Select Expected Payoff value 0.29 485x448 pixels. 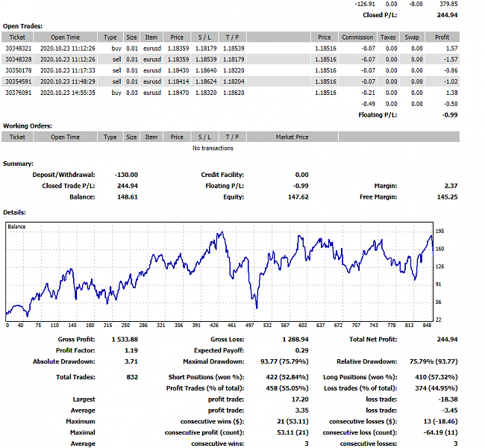(302, 351)
